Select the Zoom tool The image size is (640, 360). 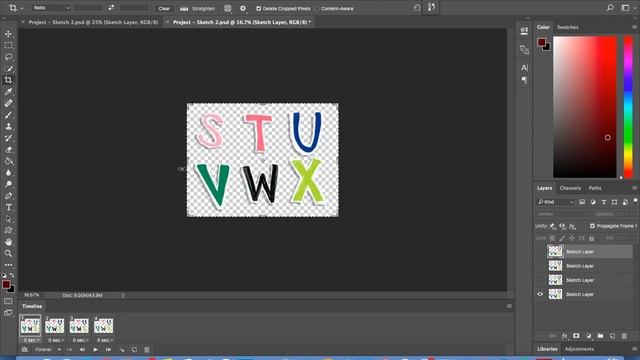(8, 253)
